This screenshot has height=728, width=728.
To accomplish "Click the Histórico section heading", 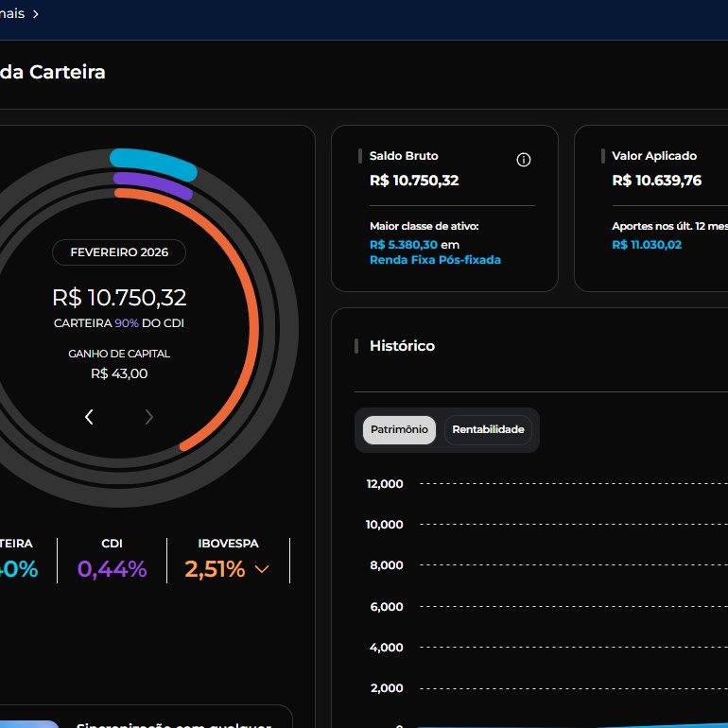I will [x=402, y=346].
